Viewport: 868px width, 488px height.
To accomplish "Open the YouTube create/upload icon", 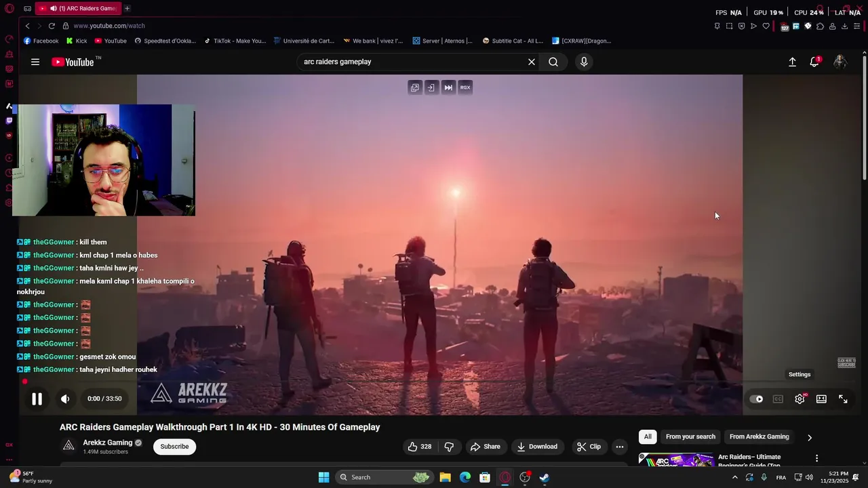I will tap(792, 62).
